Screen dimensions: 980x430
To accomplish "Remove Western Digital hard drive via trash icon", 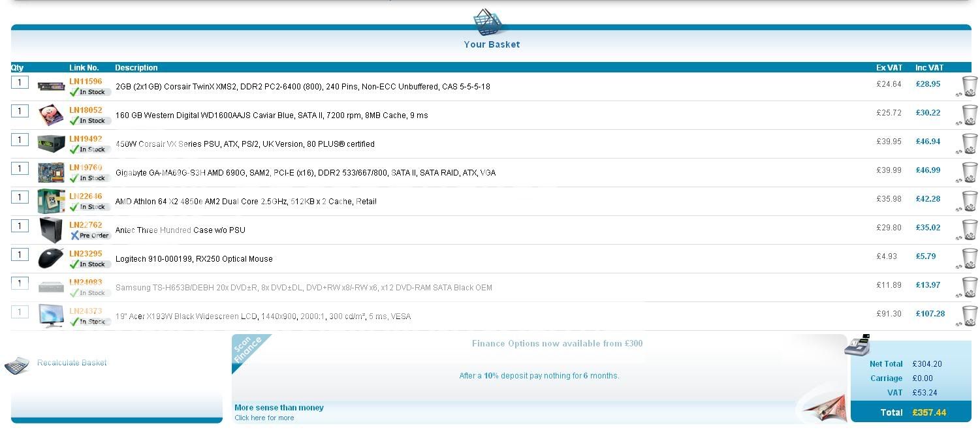I will tap(969, 115).
